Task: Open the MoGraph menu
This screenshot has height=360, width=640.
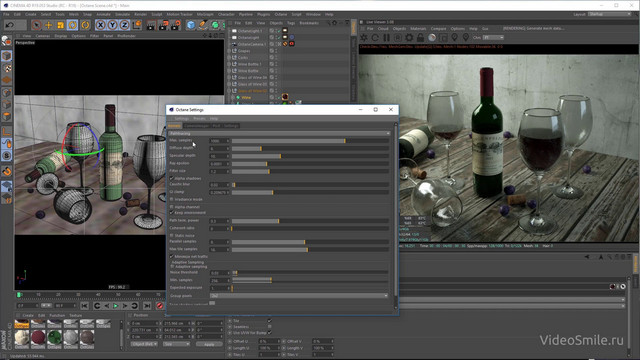Action: tap(205, 14)
